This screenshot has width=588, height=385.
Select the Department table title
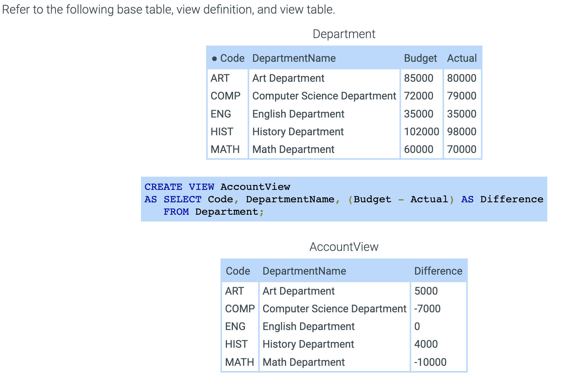coord(343,34)
